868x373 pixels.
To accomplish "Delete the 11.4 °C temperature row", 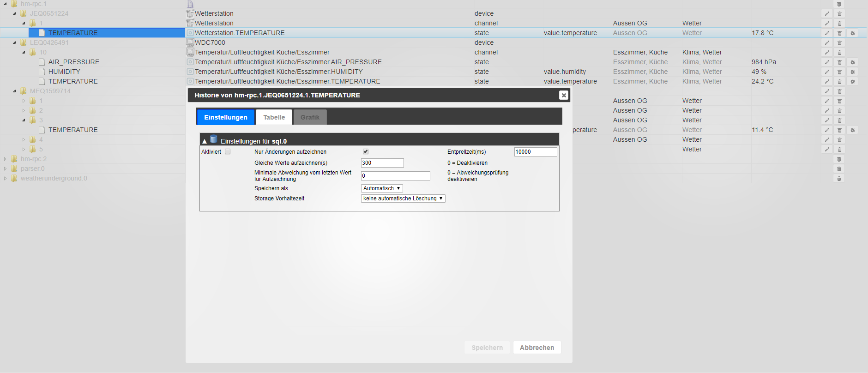I will (839, 130).
